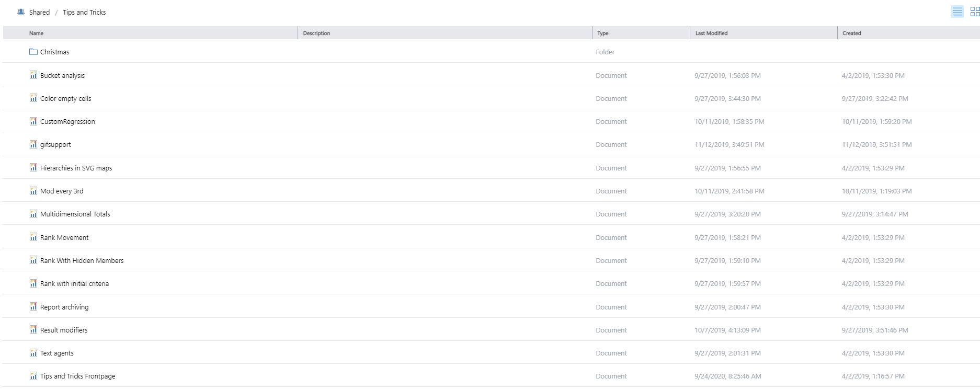Switch to grid view icon
980x390 pixels.
[x=975, y=12]
